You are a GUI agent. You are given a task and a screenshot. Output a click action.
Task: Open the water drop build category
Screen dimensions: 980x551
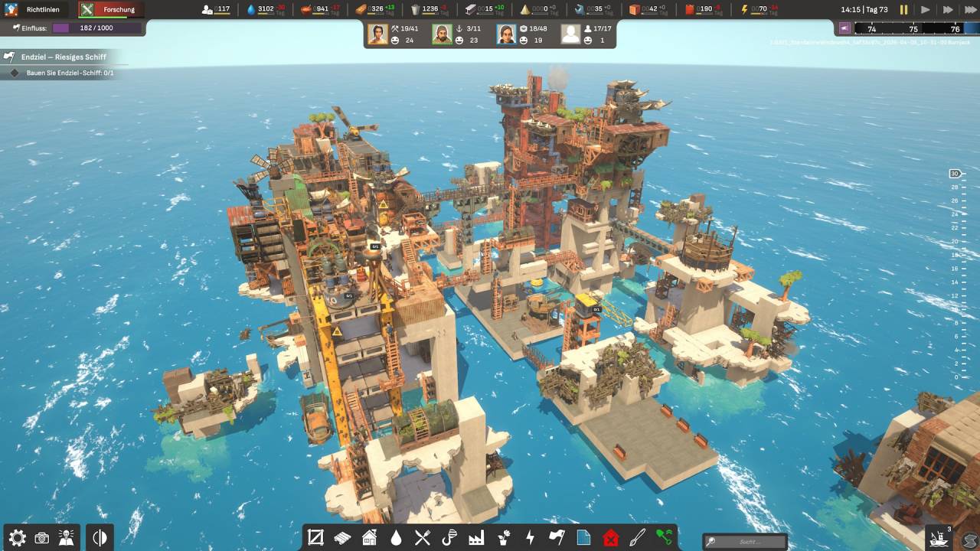(x=396, y=538)
